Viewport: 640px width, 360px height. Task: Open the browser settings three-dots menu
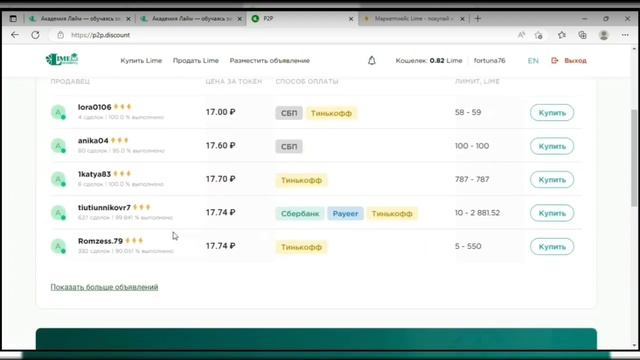click(x=625, y=35)
